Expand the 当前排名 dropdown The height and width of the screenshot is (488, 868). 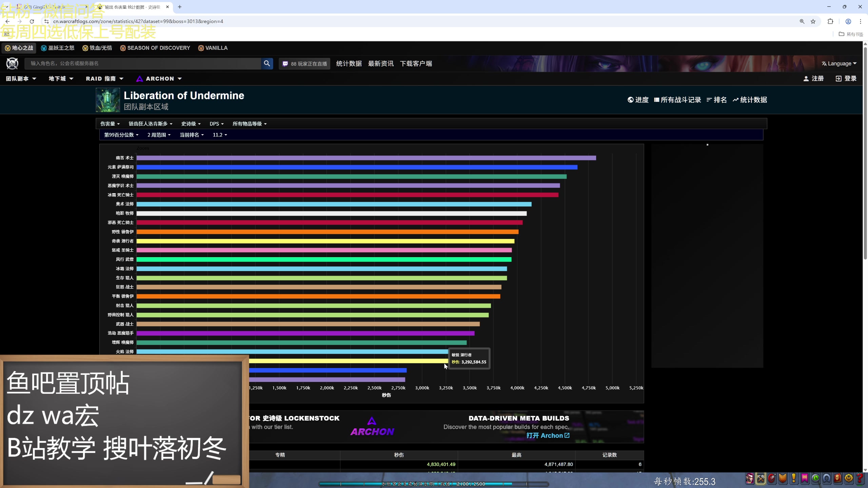tap(192, 135)
